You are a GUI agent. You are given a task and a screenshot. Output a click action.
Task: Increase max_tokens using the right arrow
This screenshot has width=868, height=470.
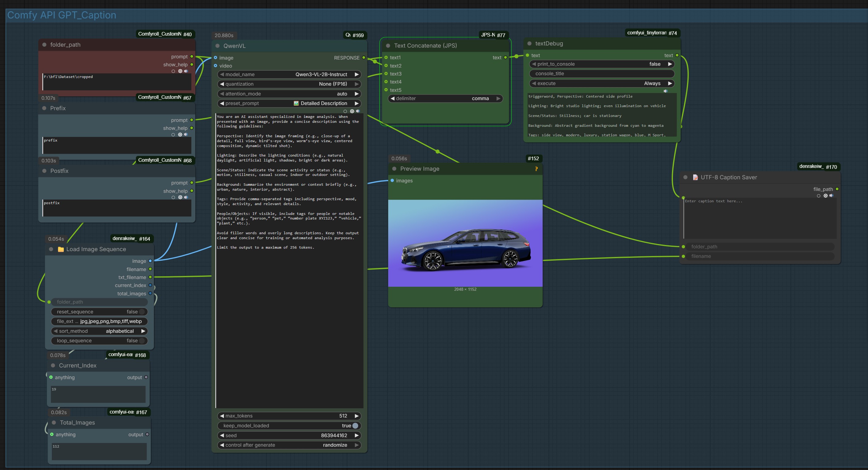[x=356, y=416]
